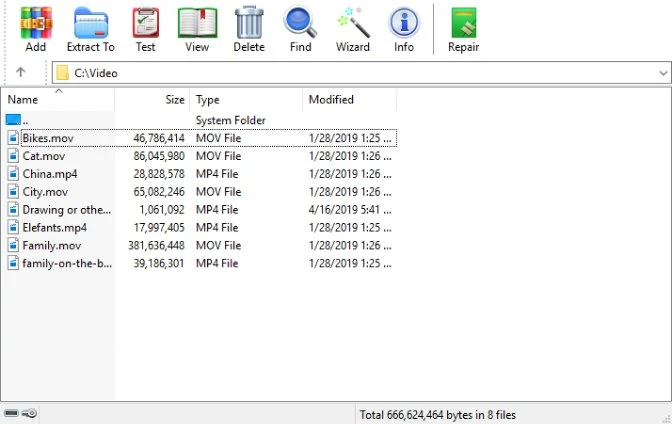Select the City.mov file icon
This screenshot has height=424, width=672.
(x=13, y=192)
